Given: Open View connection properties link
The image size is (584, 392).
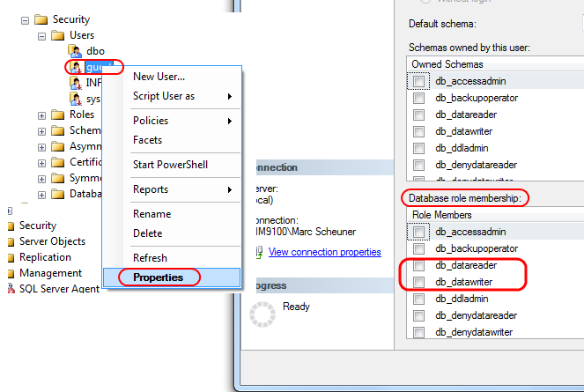Looking at the screenshot, I should [325, 252].
